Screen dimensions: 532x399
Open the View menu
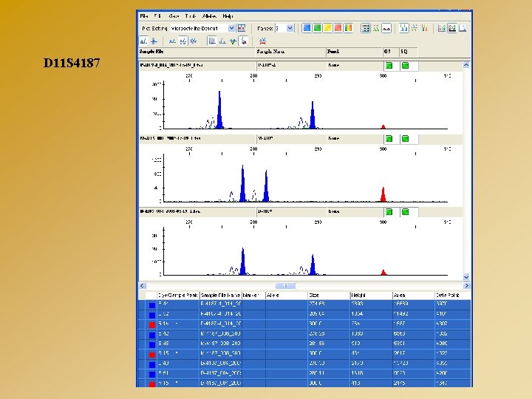coord(174,16)
